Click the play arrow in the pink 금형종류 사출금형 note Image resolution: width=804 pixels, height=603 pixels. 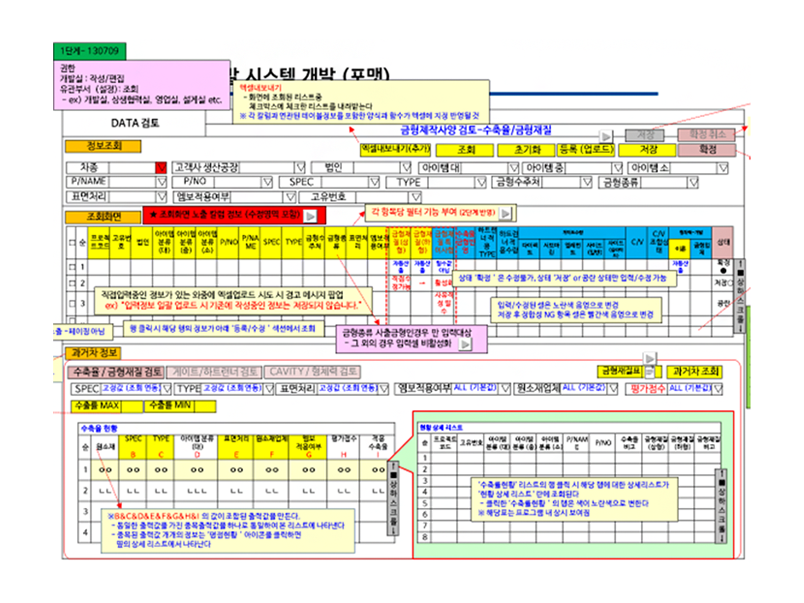tap(465, 344)
